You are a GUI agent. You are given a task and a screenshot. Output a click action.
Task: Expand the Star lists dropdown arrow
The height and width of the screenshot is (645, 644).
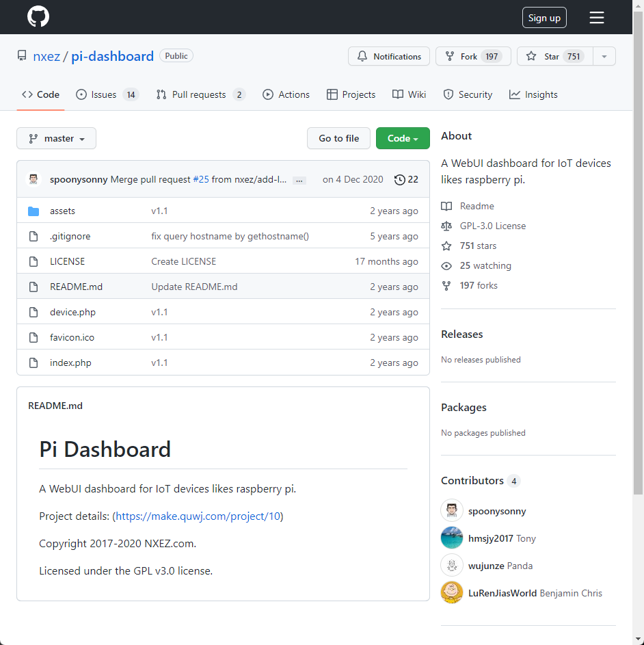pos(604,56)
